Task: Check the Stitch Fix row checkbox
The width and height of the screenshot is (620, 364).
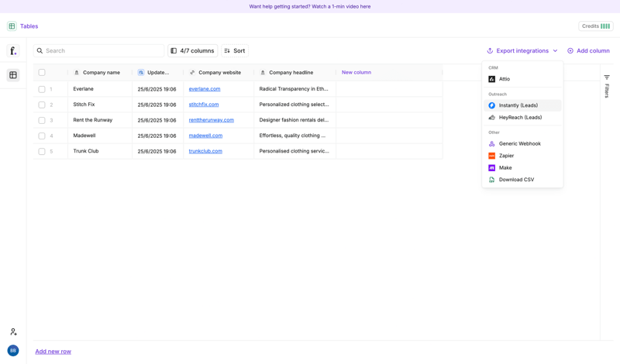Action: point(42,105)
